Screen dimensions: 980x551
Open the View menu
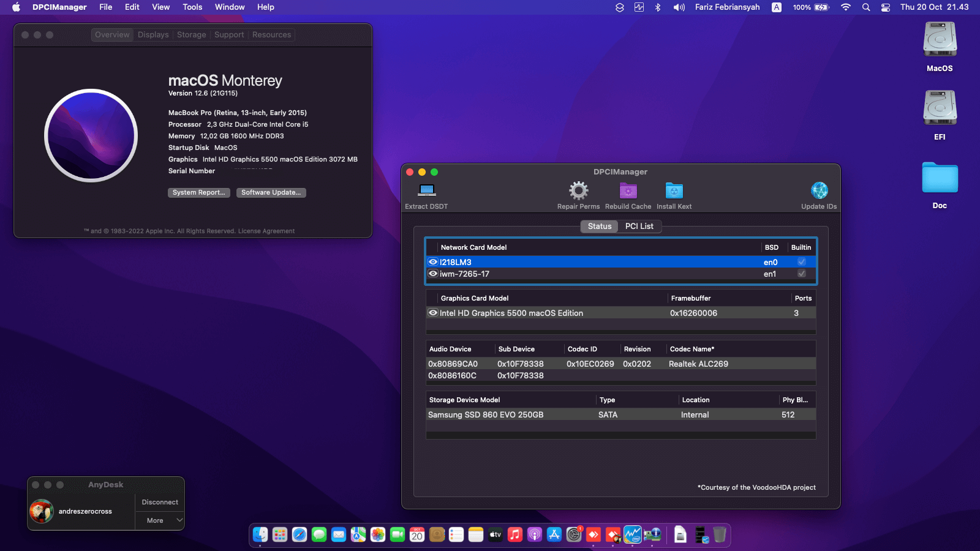(x=161, y=7)
